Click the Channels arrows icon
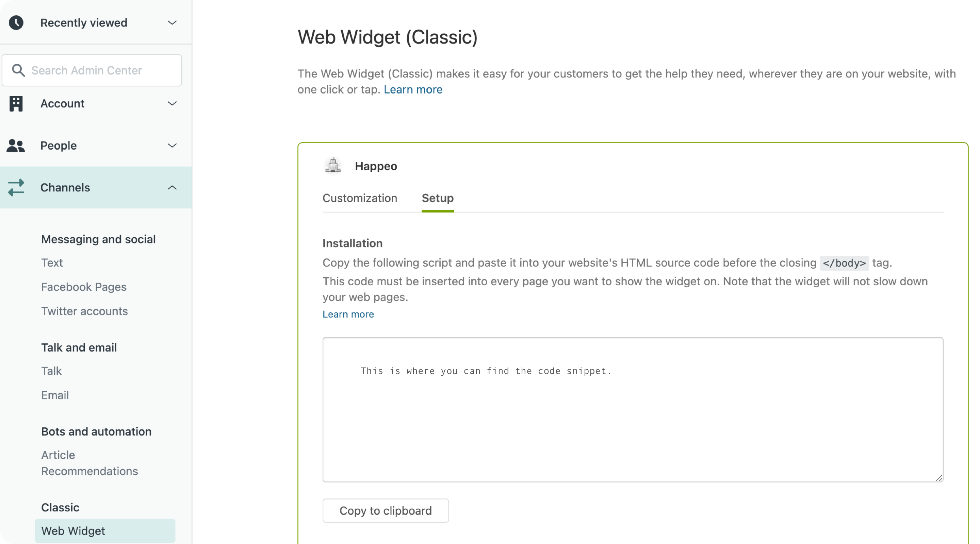 [16, 187]
